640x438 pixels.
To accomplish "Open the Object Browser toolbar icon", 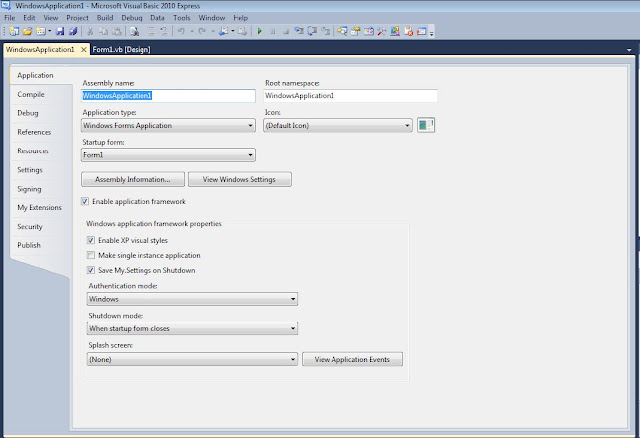I will (x=369, y=31).
